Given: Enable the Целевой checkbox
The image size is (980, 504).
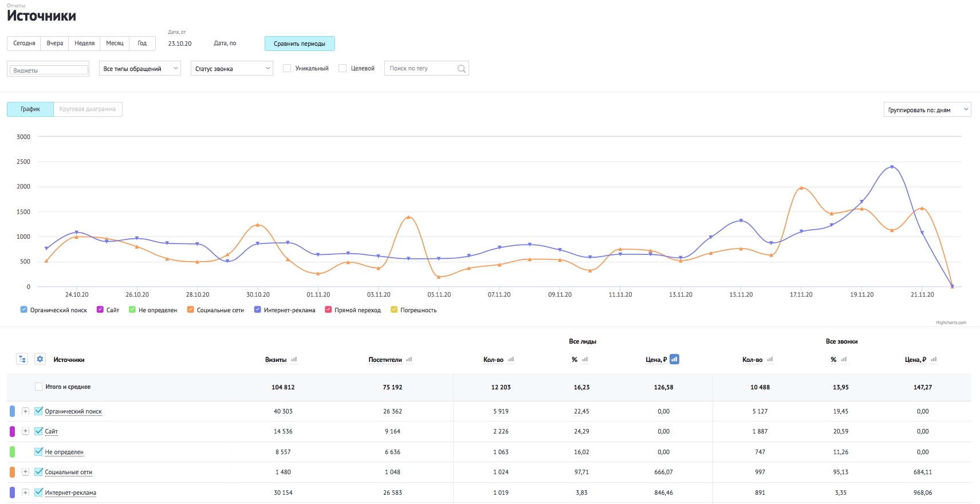Looking at the screenshot, I should [x=343, y=68].
